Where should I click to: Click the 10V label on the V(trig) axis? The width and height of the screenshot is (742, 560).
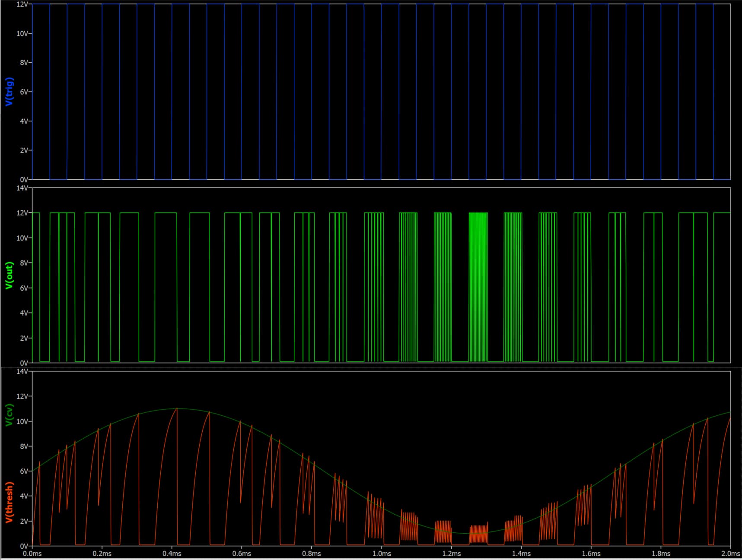click(22, 34)
